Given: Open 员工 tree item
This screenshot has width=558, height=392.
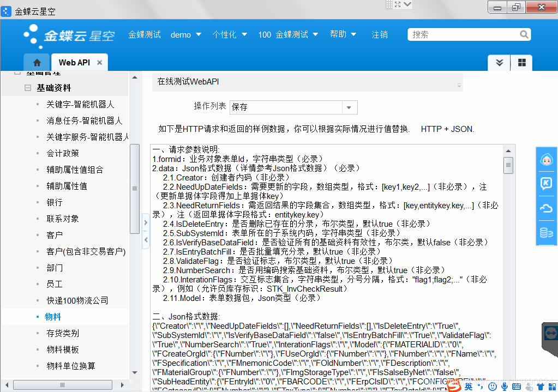Looking at the screenshot, I should pyautogui.click(x=55, y=284).
